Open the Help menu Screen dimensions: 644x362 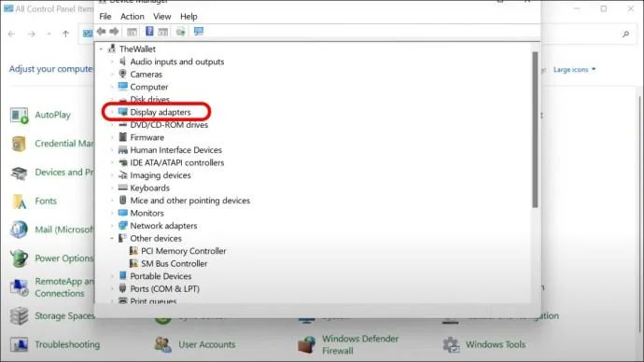point(189,17)
